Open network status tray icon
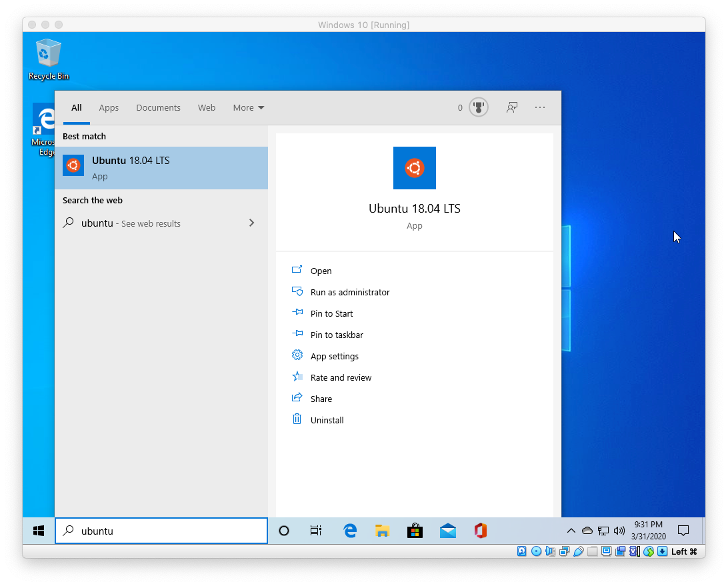Image resolution: width=728 pixels, height=586 pixels. click(x=603, y=531)
